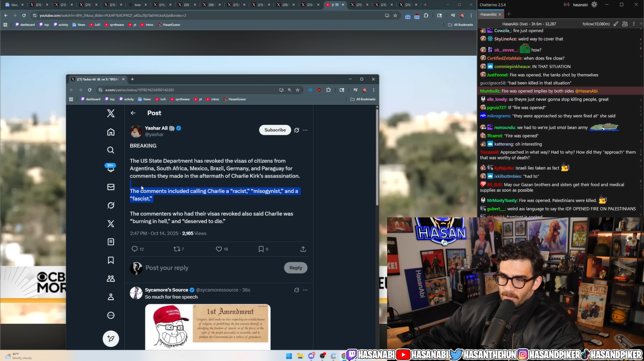Open the X Explore search icon

111,150
